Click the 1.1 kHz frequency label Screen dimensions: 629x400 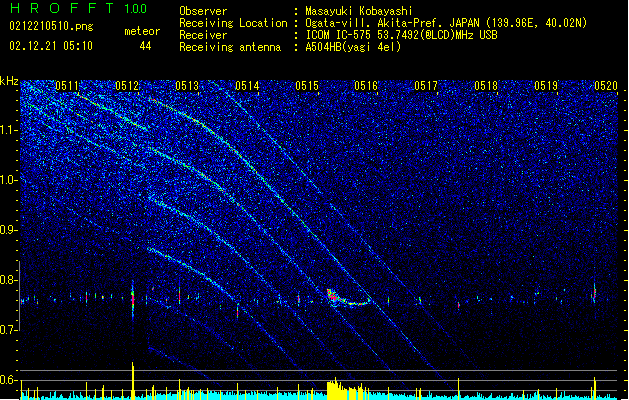[9, 130]
